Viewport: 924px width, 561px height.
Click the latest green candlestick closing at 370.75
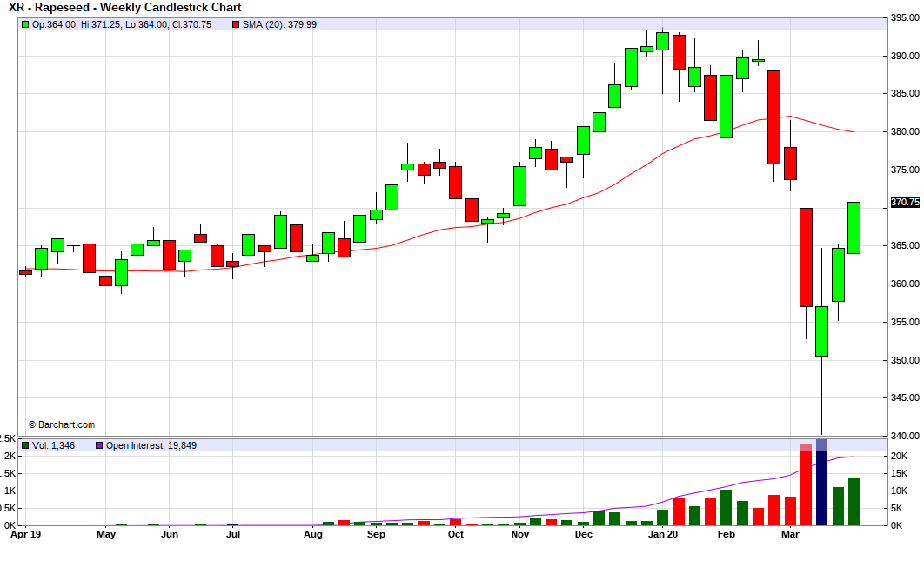point(854,227)
